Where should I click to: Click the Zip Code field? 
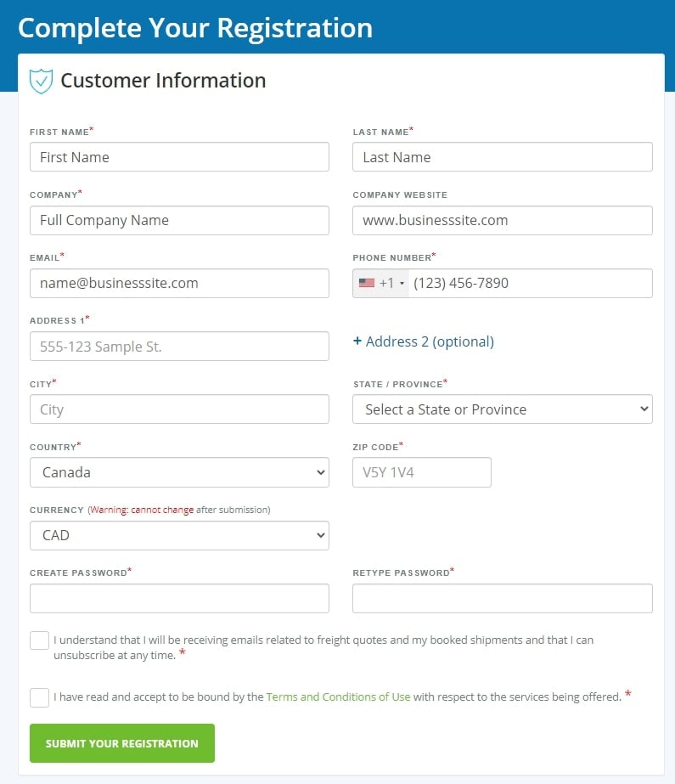coord(421,472)
